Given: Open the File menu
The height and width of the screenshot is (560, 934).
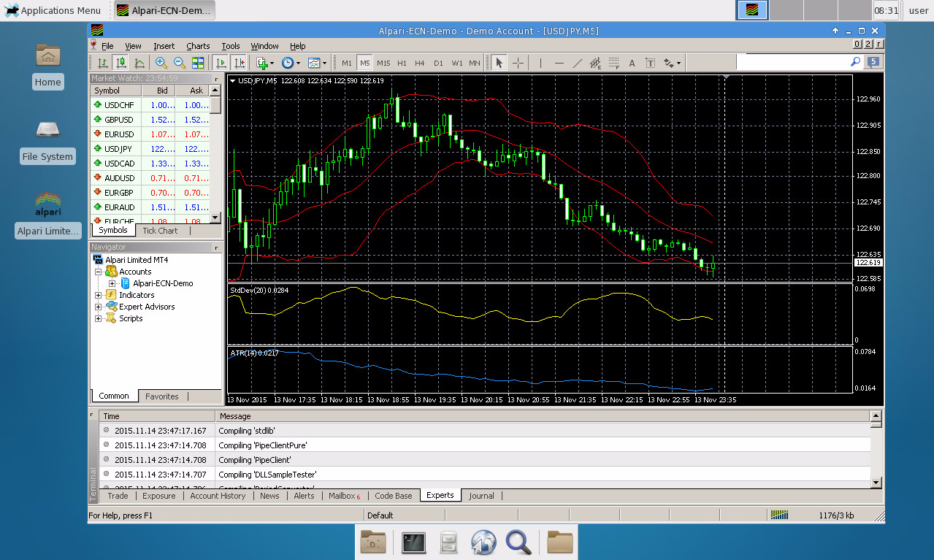Looking at the screenshot, I should (107, 46).
